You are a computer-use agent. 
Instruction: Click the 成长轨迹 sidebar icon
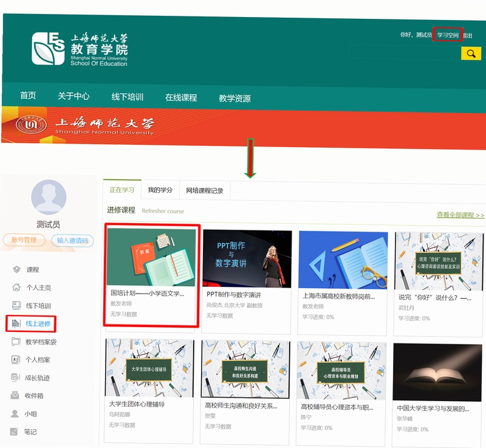click(16, 377)
